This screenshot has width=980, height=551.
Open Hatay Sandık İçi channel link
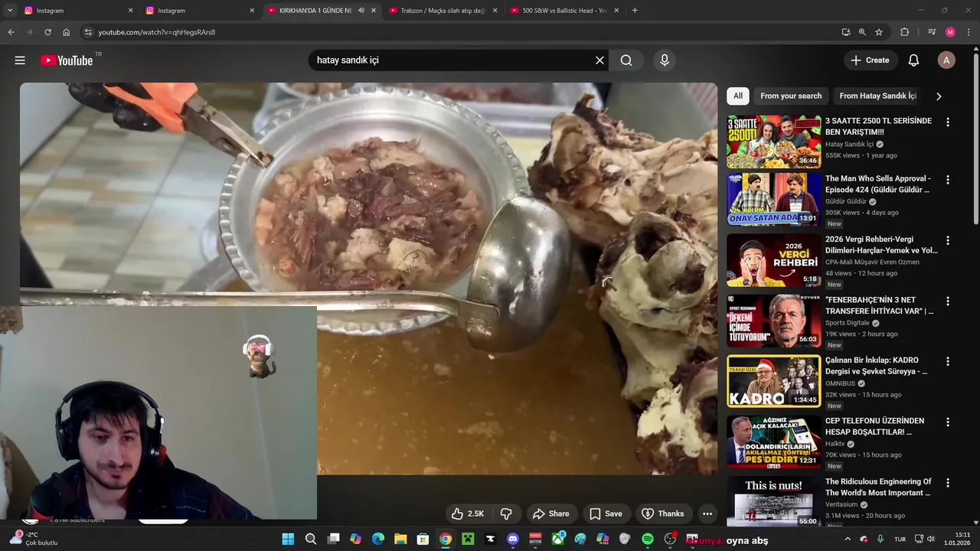(849, 144)
